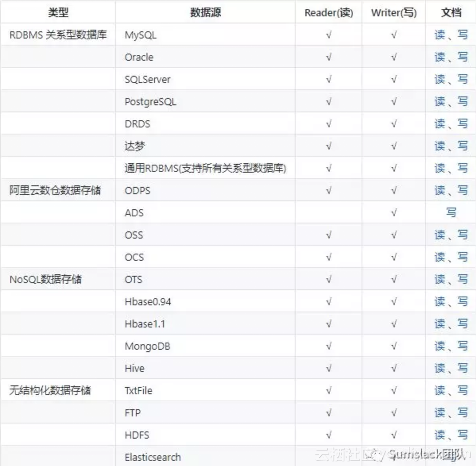Select the ODPS data source cell

[x=205, y=191]
